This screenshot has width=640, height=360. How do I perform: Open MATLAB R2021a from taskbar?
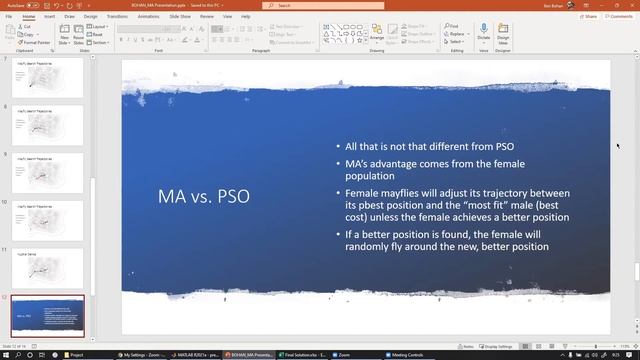coord(195,355)
